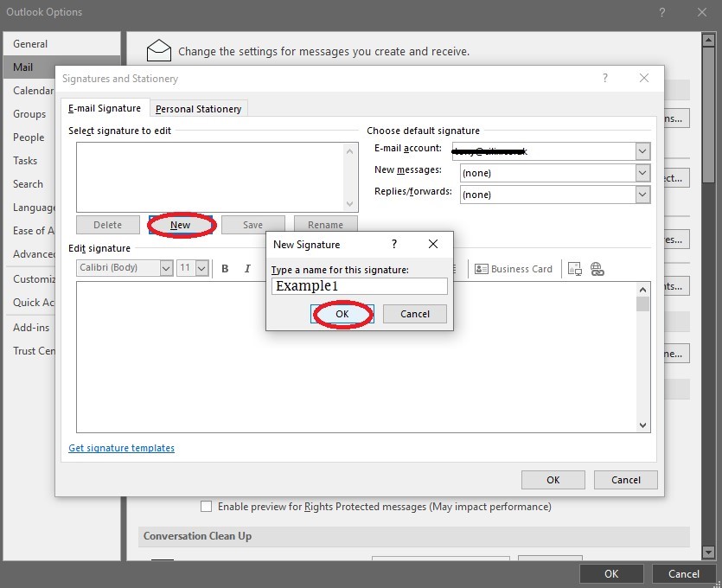Click the Rename signature button
Screen dimensions: 722x588
tap(325, 225)
